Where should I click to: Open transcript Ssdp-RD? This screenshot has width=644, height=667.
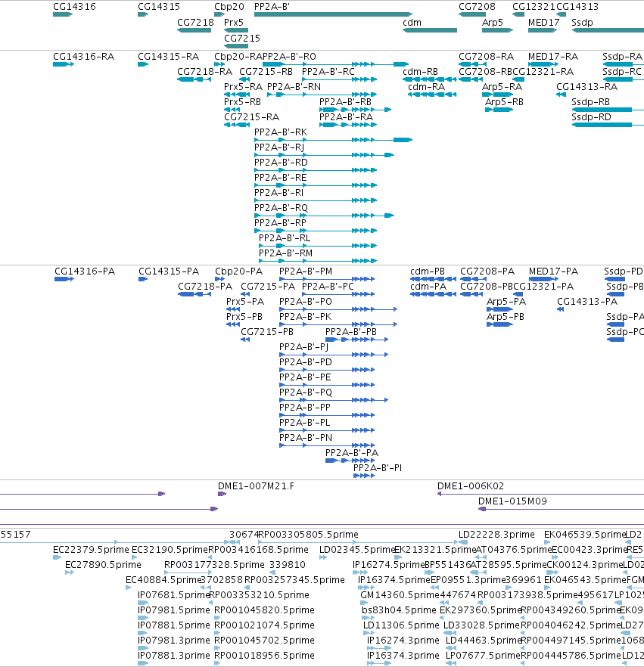608,125
